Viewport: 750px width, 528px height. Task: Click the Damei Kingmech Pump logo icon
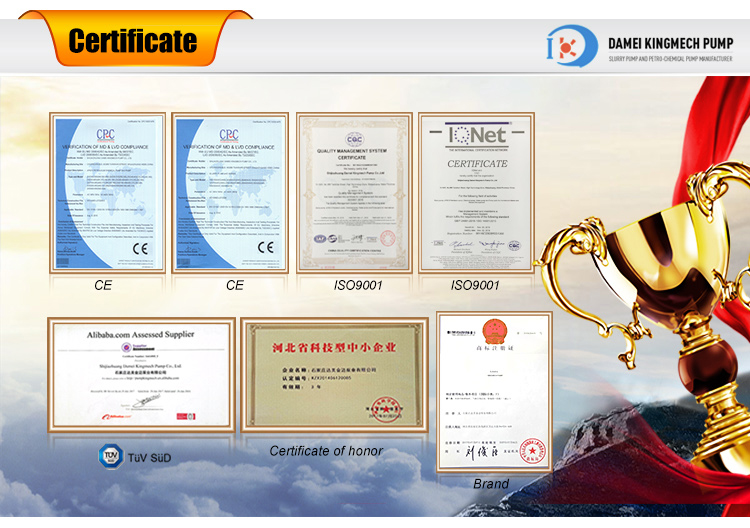click(572, 46)
